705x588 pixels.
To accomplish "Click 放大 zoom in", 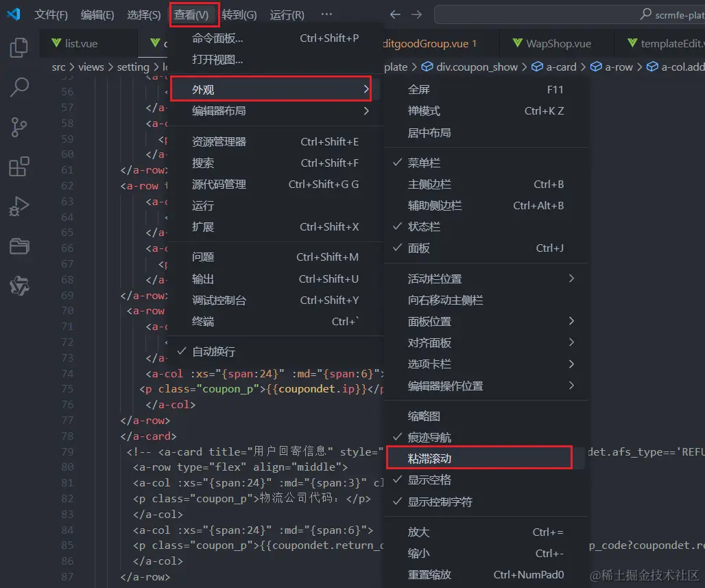I will click(486, 532).
